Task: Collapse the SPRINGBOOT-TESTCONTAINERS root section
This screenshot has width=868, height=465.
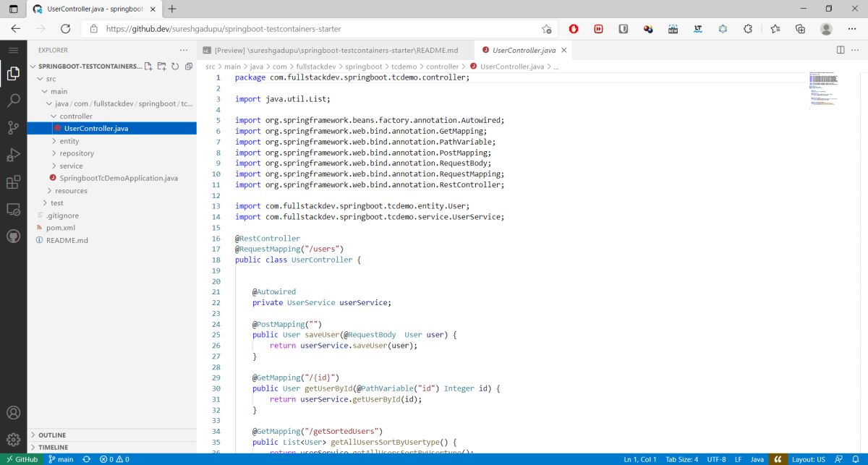Action: pos(85,66)
